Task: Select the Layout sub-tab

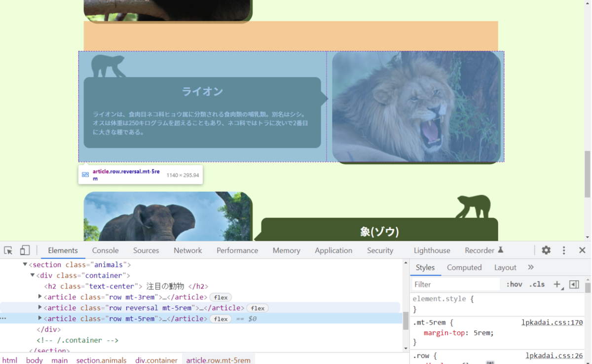Action: [x=505, y=267]
